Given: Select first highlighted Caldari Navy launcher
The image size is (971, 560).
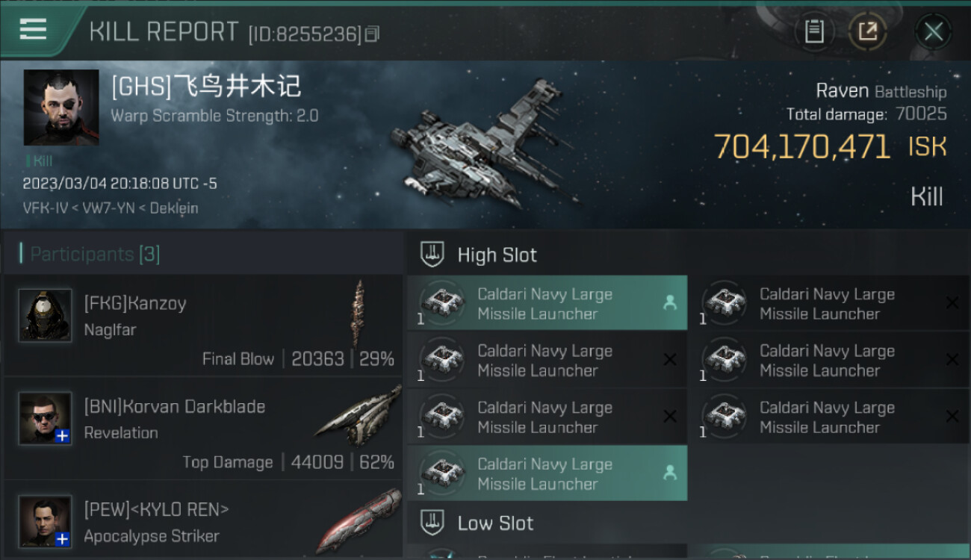Looking at the screenshot, I should (547, 303).
